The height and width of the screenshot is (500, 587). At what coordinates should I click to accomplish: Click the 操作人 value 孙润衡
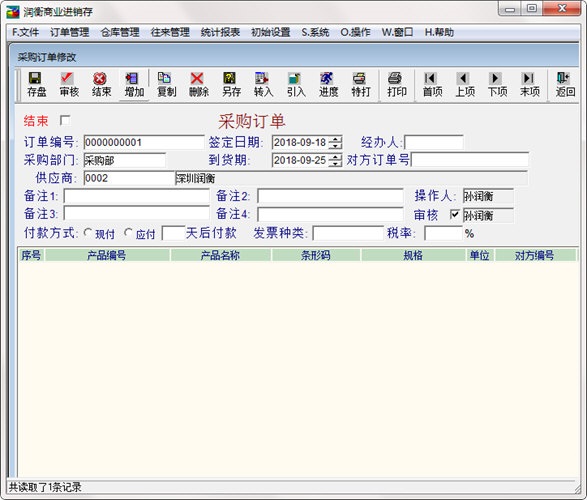pyautogui.click(x=488, y=196)
